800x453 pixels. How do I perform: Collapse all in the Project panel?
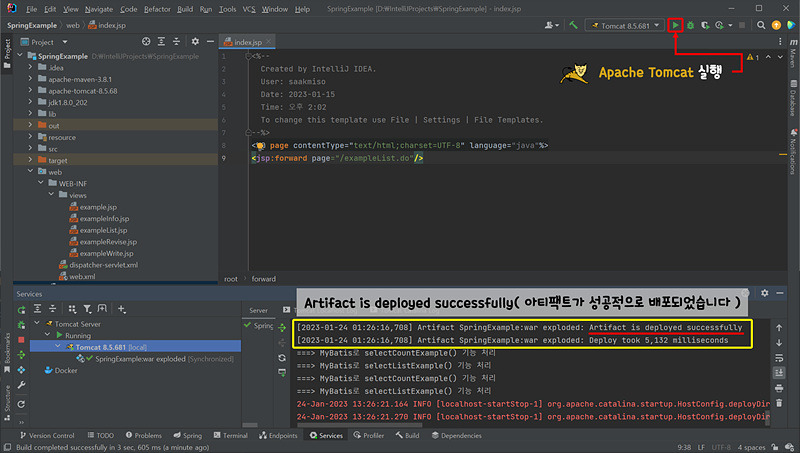click(x=177, y=42)
